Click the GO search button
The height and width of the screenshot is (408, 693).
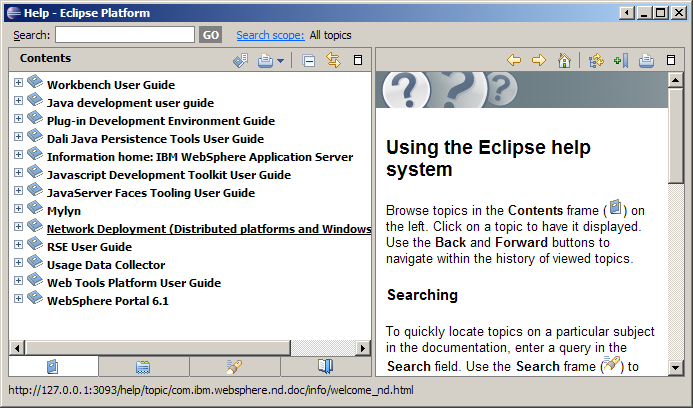click(211, 35)
